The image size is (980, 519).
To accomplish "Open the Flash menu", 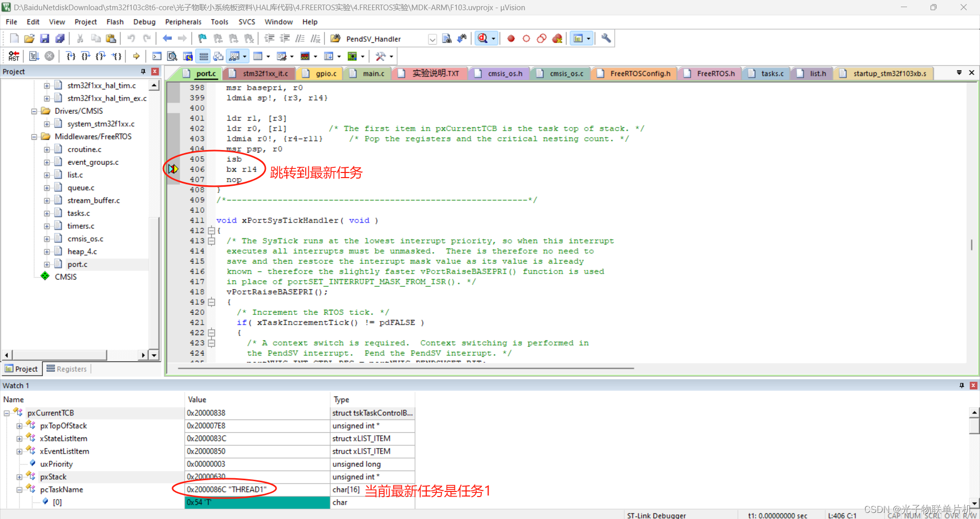I will pos(115,22).
